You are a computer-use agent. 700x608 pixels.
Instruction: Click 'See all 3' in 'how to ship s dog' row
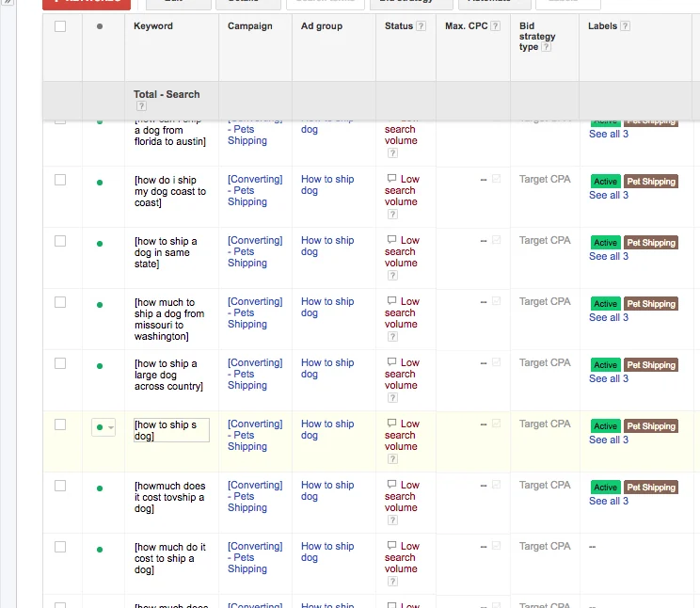coord(609,440)
